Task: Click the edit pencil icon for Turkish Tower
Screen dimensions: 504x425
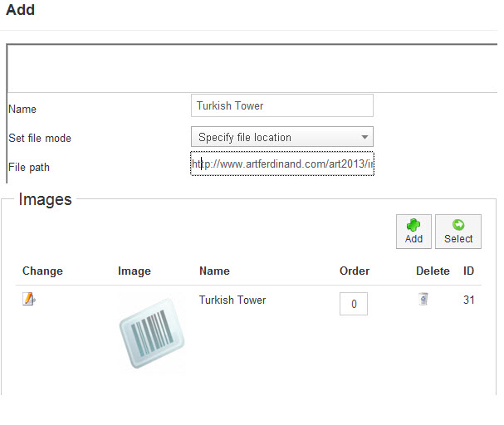Action: coord(29,300)
